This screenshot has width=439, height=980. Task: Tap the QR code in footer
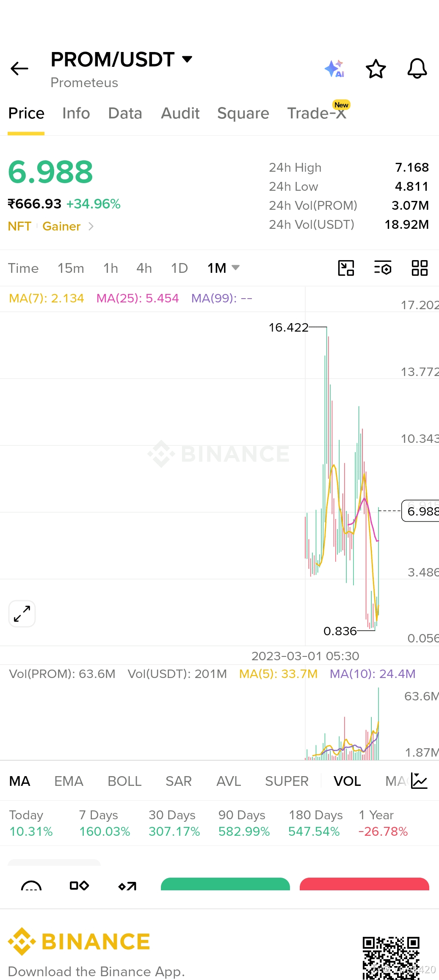pyautogui.click(x=391, y=958)
